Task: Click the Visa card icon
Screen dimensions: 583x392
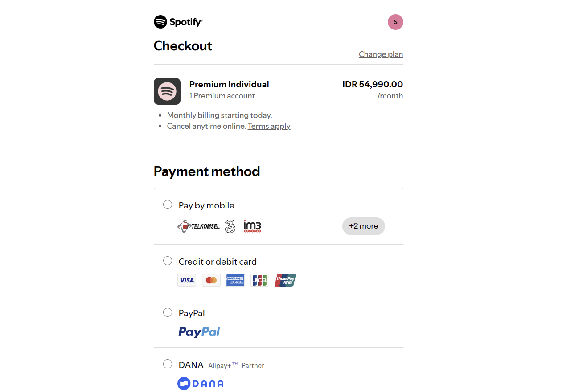Action: 187,280
